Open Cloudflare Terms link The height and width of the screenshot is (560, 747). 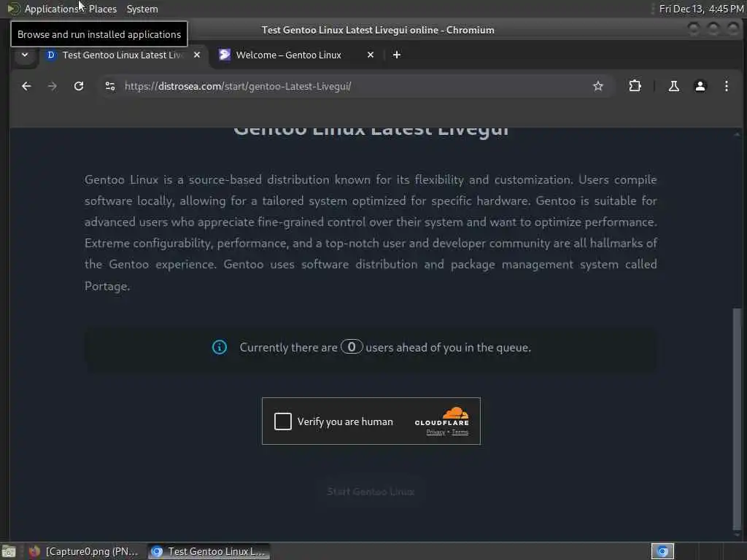(x=460, y=432)
